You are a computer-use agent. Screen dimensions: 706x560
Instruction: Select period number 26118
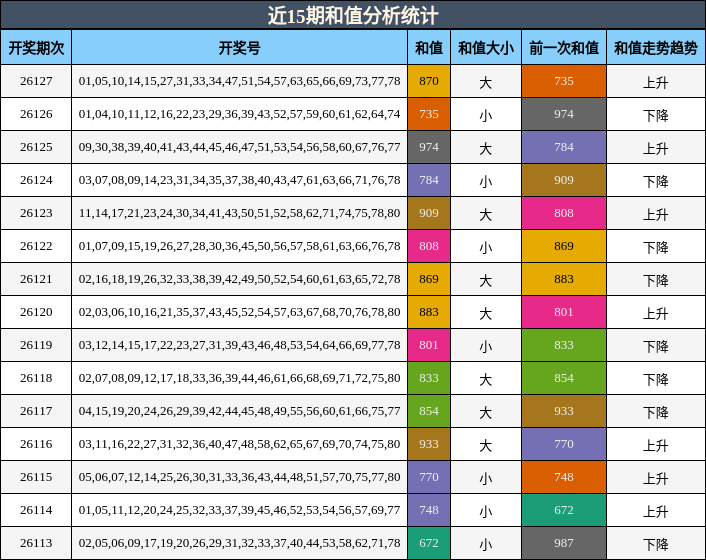click(x=36, y=378)
